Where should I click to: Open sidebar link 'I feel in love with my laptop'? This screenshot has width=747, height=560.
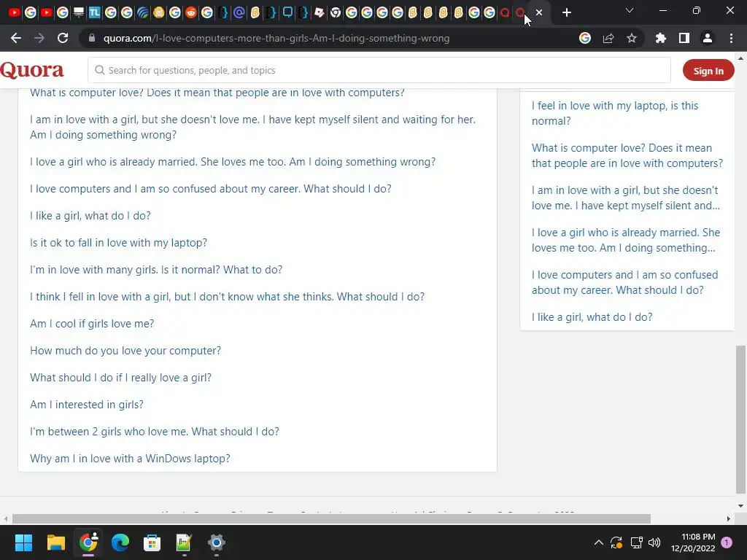pos(615,113)
